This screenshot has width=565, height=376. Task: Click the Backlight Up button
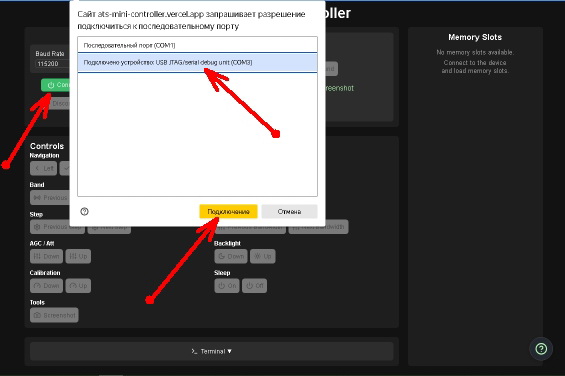click(263, 256)
